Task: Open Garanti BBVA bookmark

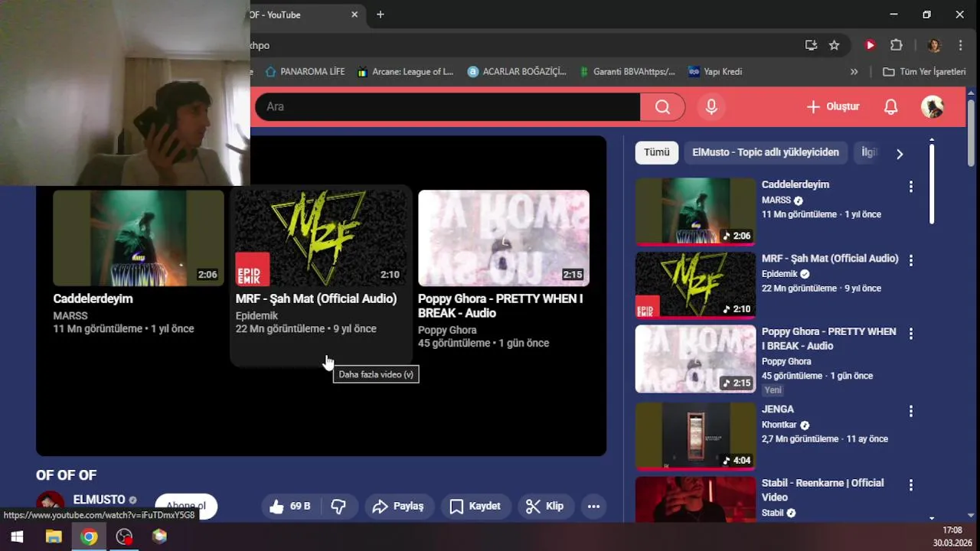Action: (627, 72)
